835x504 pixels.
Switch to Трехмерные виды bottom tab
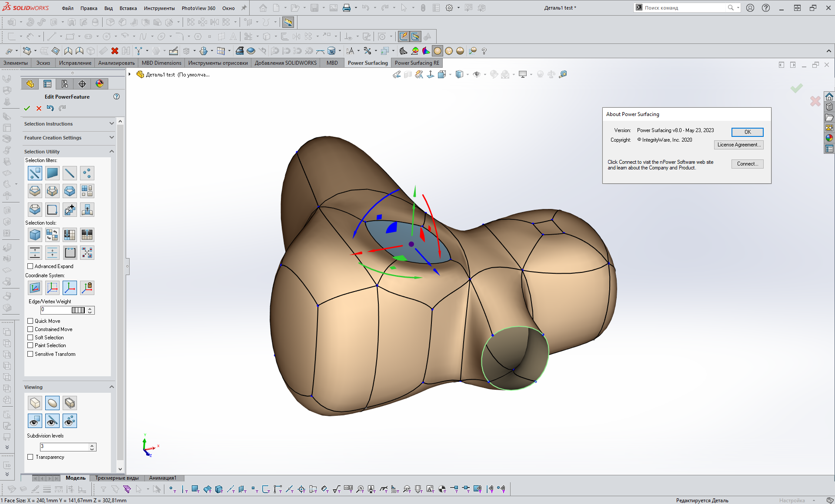tap(117, 478)
